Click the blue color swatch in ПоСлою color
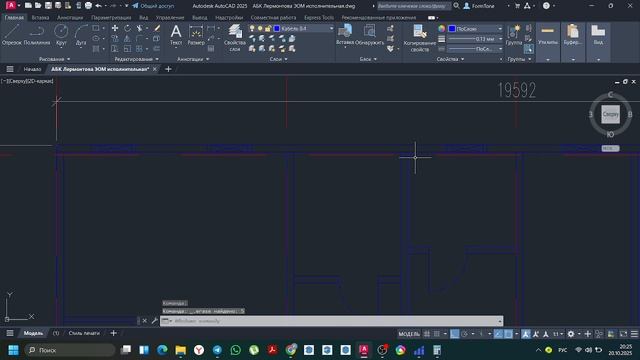This screenshot has width=640, height=360. (x=452, y=29)
